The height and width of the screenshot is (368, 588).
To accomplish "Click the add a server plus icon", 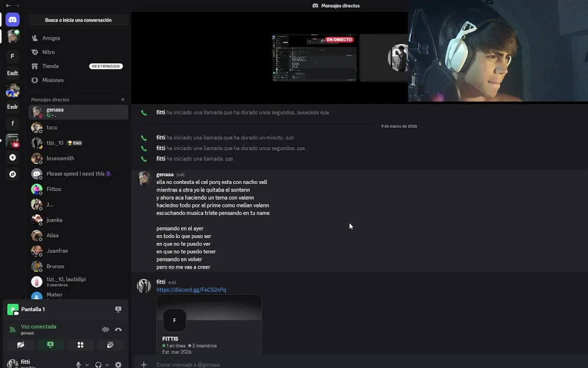I will point(12,157).
